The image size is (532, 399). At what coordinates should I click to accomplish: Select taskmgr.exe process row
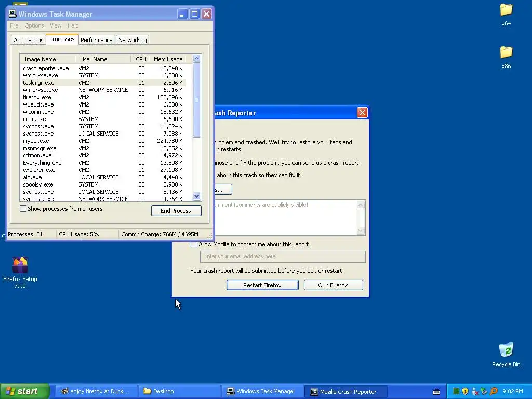pos(103,83)
